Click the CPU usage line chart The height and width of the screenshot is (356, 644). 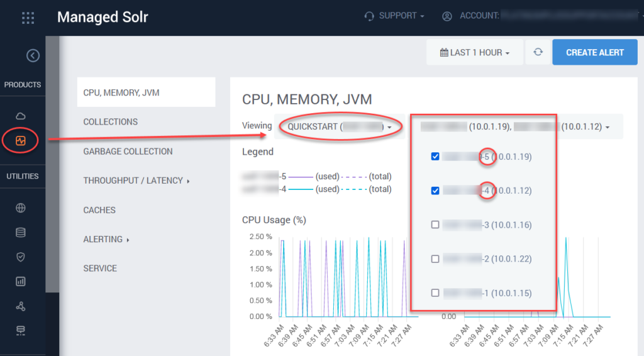coord(348,277)
